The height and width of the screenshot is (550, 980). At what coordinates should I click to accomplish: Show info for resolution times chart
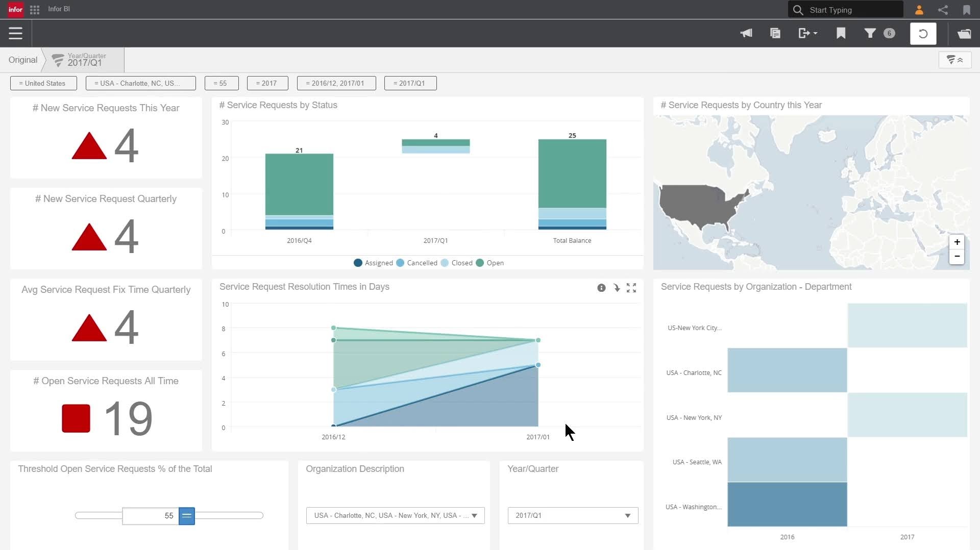pyautogui.click(x=601, y=288)
